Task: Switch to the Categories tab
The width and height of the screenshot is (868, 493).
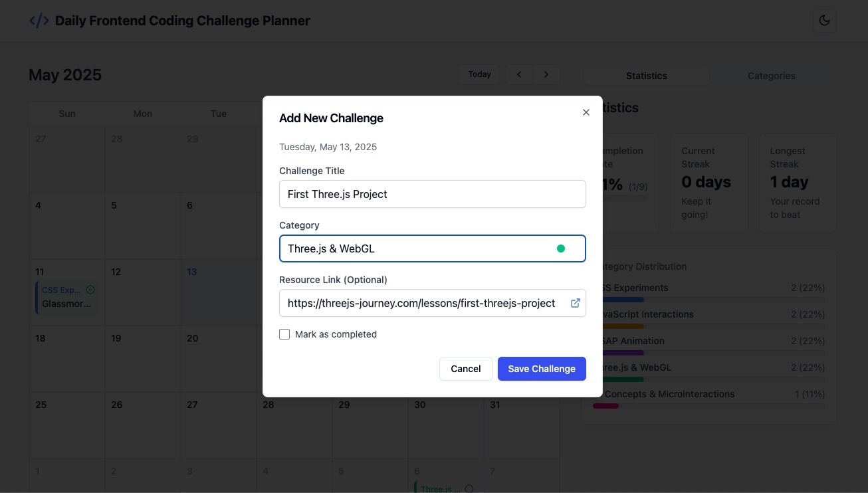Action: click(x=771, y=76)
